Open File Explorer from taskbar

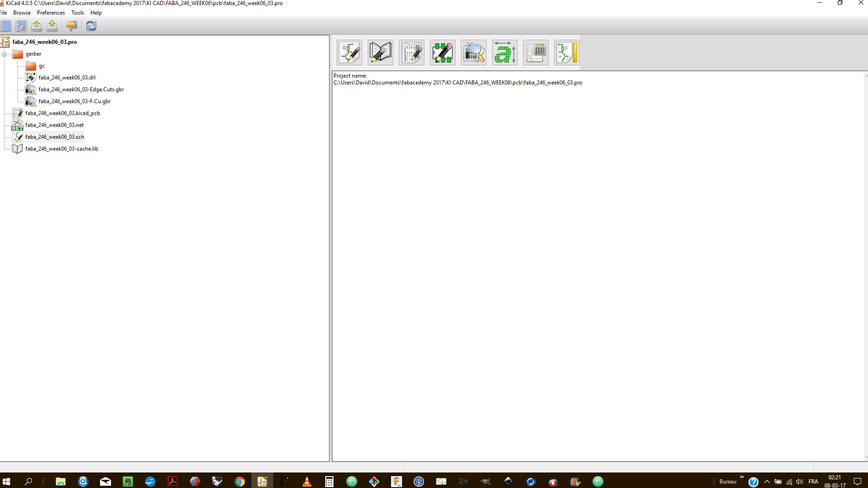[60, 481]
